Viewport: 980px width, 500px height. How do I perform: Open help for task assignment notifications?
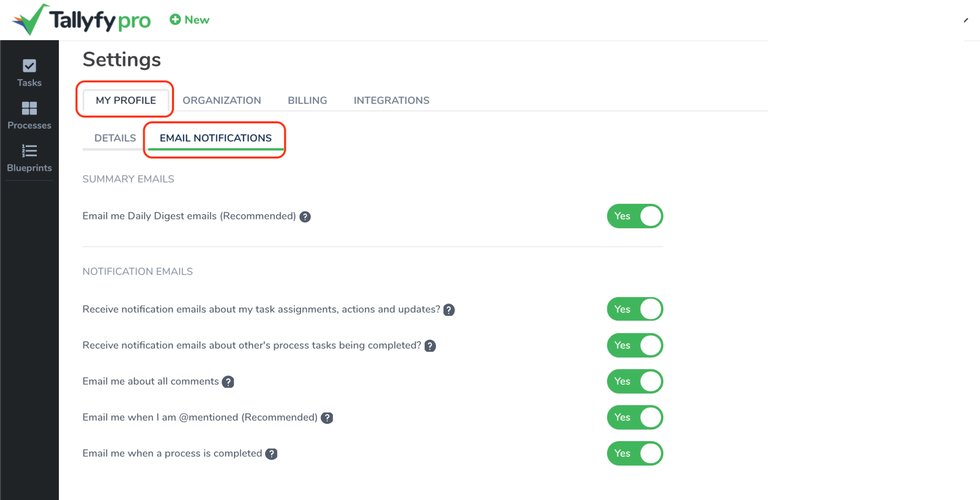(449, 310)
